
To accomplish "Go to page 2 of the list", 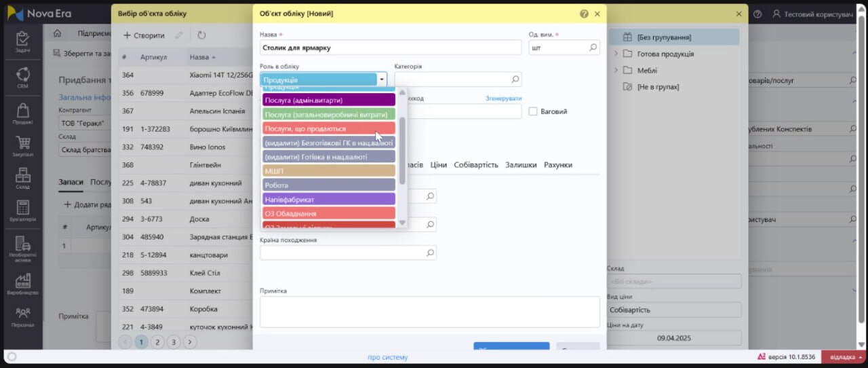I will 157,342.
